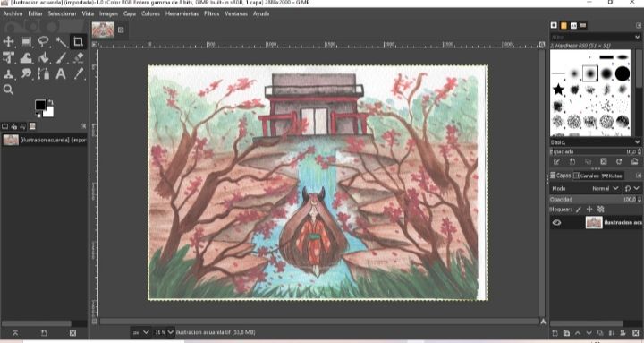
Task: Select the Unified Transform tool
Action: coord(8,57)
